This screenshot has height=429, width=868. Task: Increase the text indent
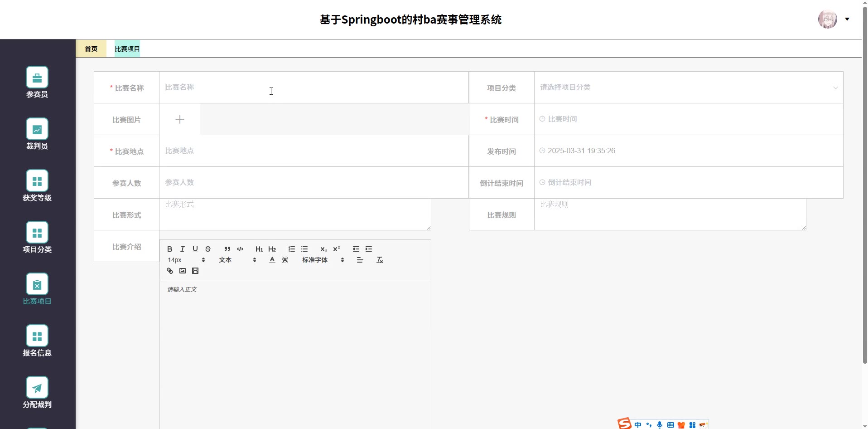tap(369, 249)
